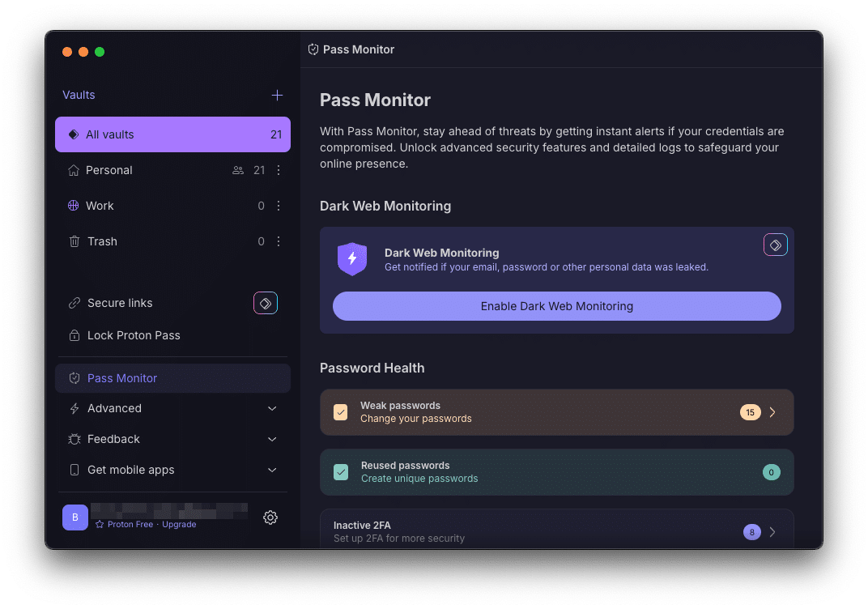This screenshot has height=609, width=868.
Task: Click the shared members icon beside Personal vault
Action: [237, 170]
